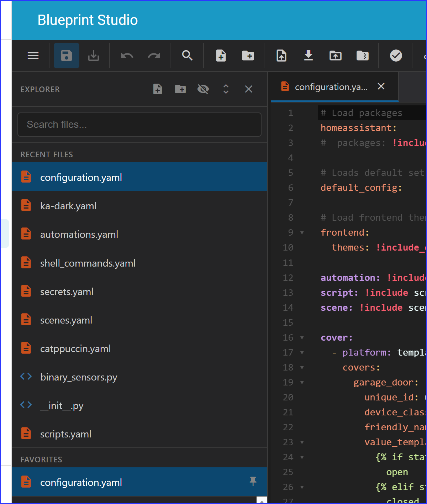
Task: Close the configuration.yaml editor tab
Action: [381, 86]
